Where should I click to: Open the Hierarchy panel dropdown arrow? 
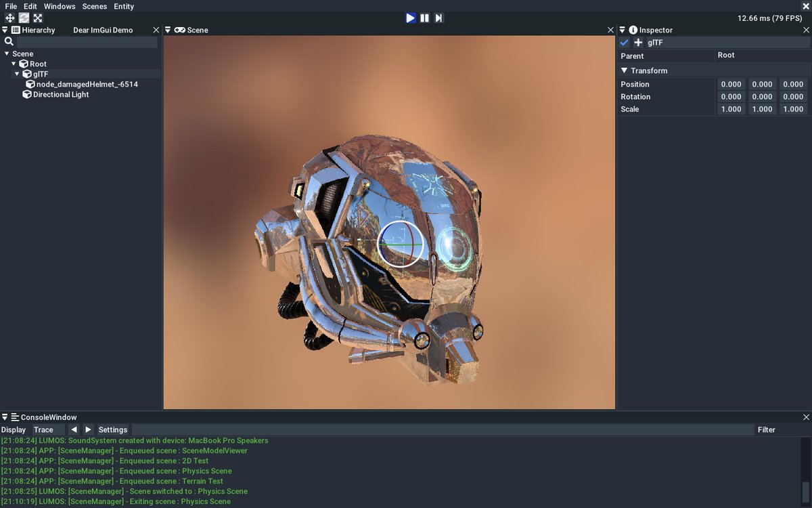5,30
